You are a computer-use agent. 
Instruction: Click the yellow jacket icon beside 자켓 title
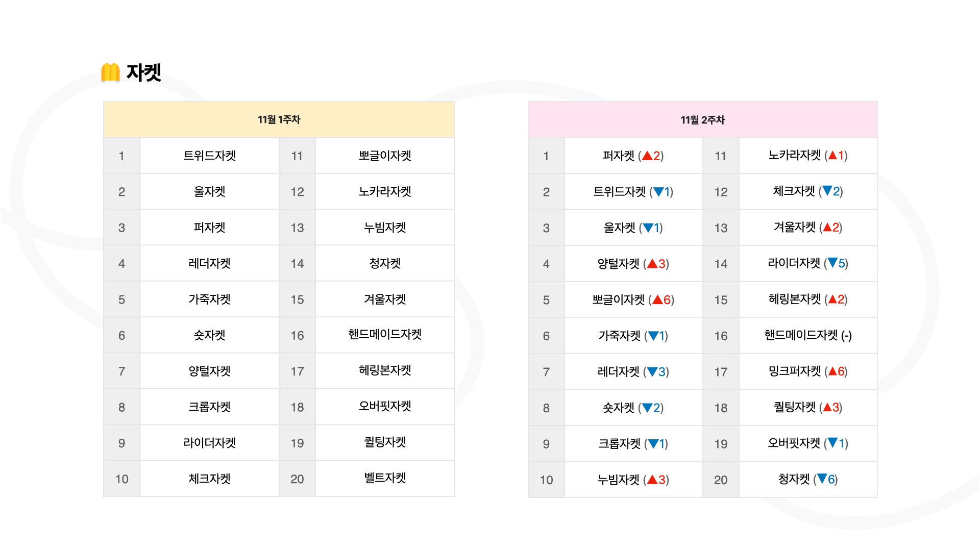click(x=110, y=72)
